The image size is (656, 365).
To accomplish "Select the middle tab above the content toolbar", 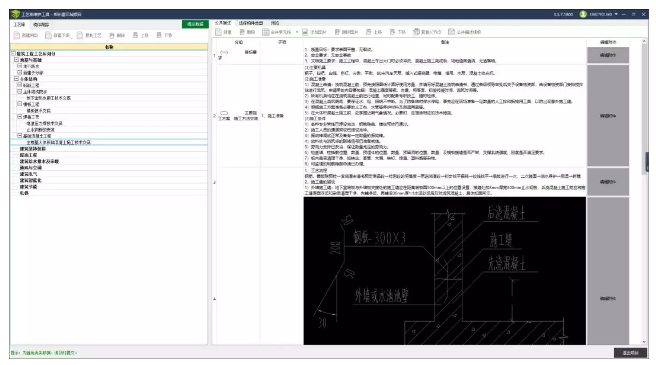I will [251, 23].
